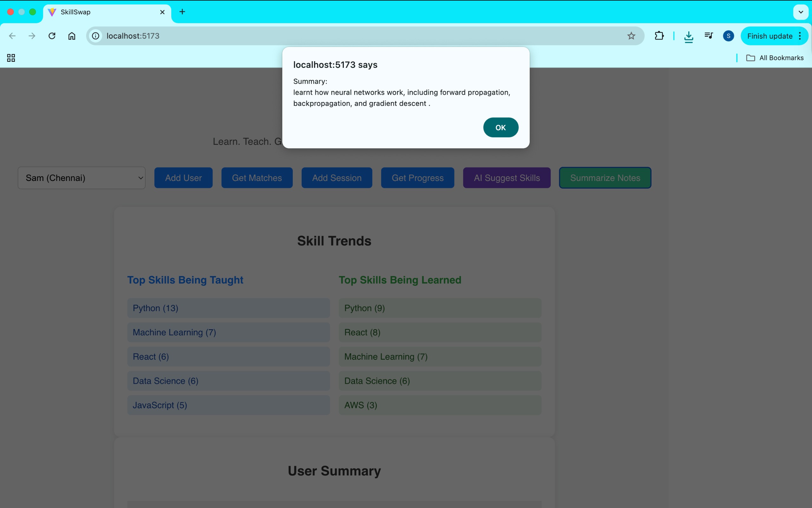Open media controls icon
Screen dimensions: 812x508
(x=709, y=36)
